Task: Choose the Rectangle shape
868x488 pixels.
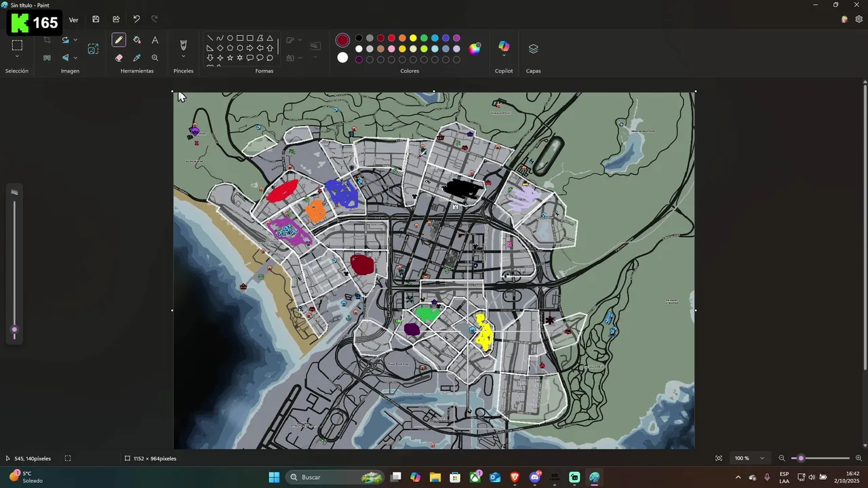Action: 240,38
